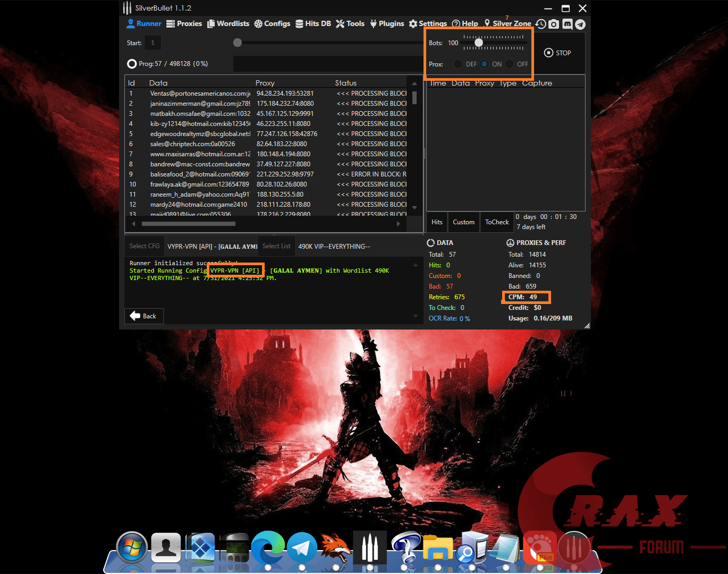Click the Start number input field
728x574 pixels.
point(153,43)
